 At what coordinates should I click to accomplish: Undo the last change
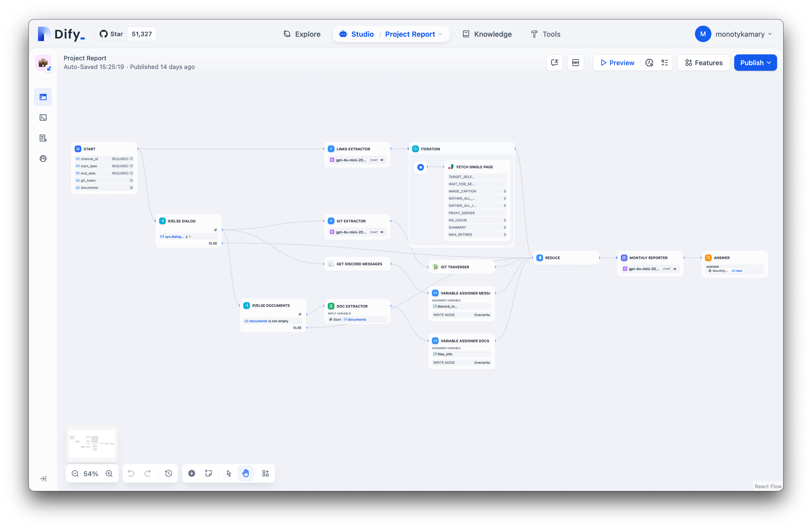click(131, 473)
